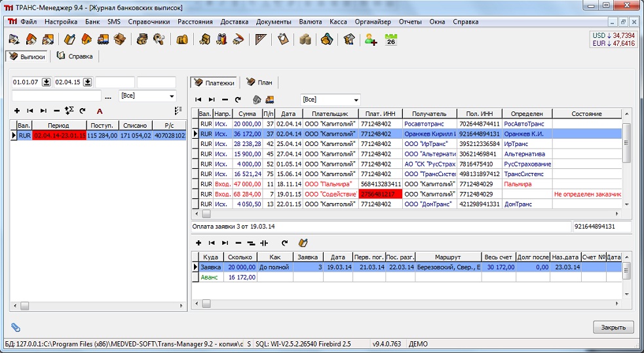
Task: Click the calendar icon showing 26
Action: pyautogui.click(x=391, y=39)
